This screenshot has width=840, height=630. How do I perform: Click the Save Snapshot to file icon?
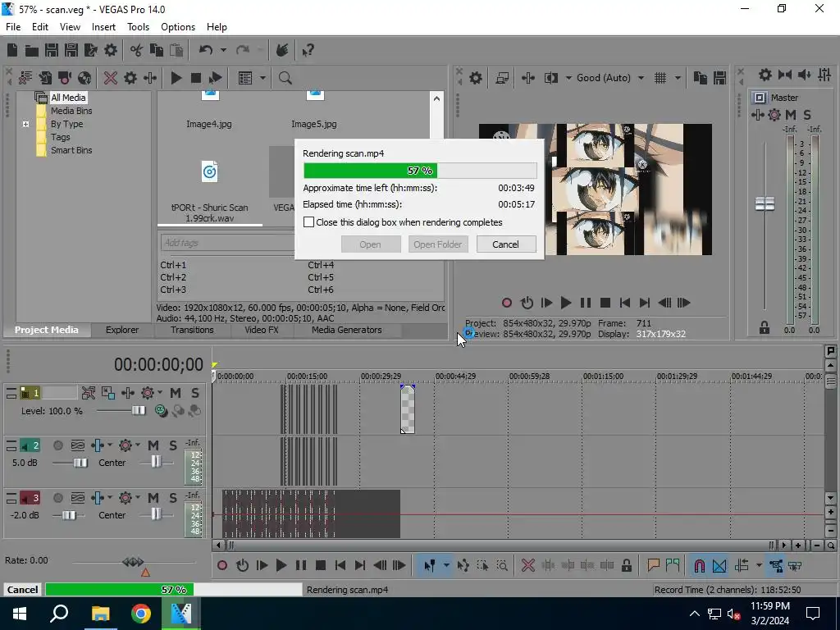click(719, 78)
